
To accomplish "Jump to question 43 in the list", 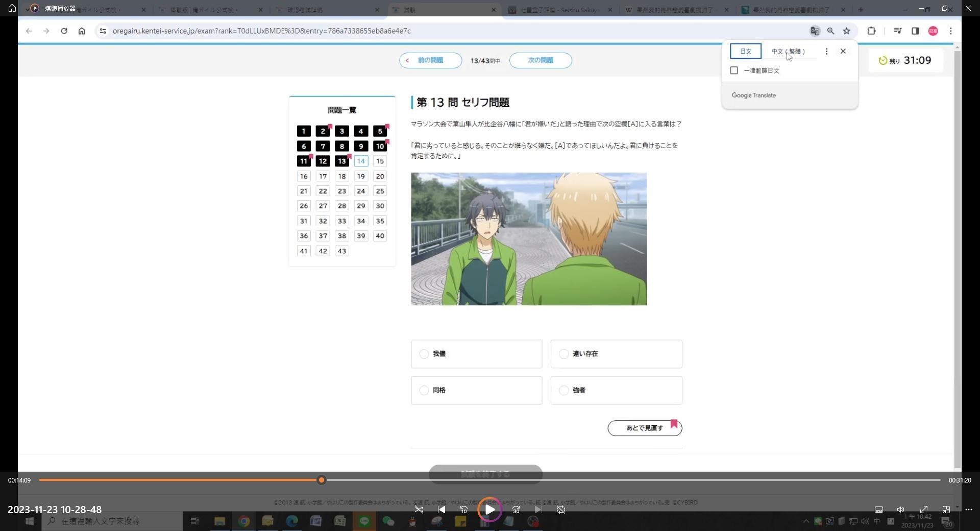I will tap(342, 251).
